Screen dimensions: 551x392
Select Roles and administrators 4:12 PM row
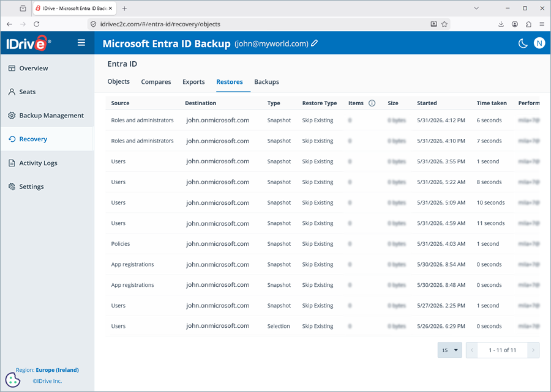(322, 120)
